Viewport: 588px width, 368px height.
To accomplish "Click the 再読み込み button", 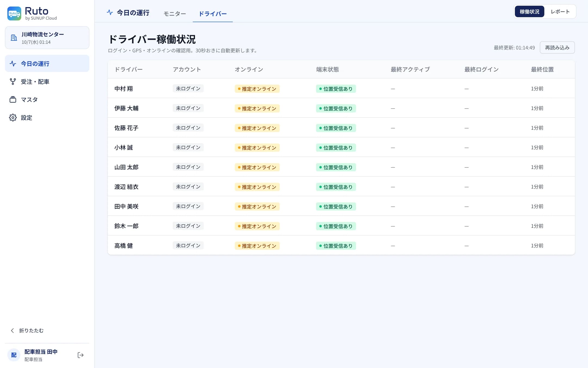I will point(557,47).
